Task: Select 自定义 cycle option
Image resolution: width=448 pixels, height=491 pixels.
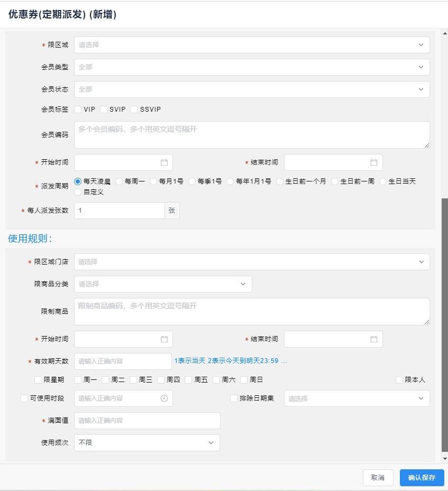Action: [x=78, y=192]
